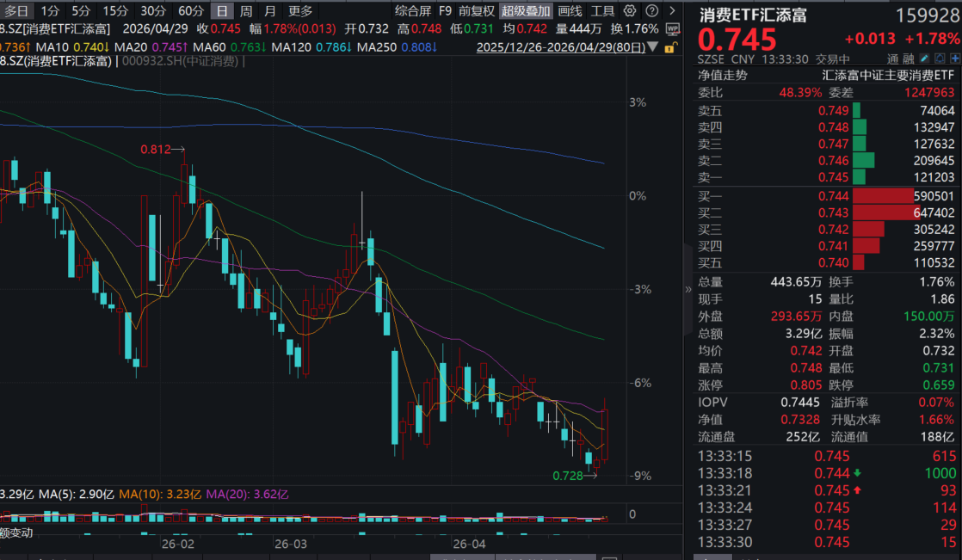The height and width of the screenshot is (560, 962).
Task: Open the F9 details view
Action: tap(445, 11)
